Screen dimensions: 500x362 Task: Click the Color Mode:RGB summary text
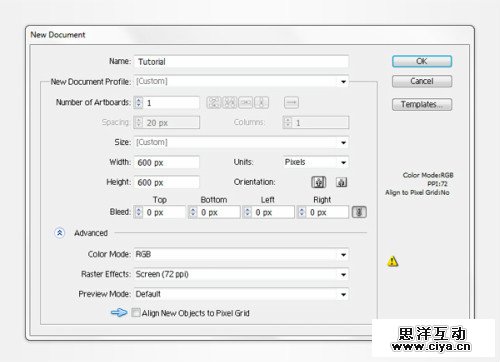pyautogui.click(x=428, y=175)
